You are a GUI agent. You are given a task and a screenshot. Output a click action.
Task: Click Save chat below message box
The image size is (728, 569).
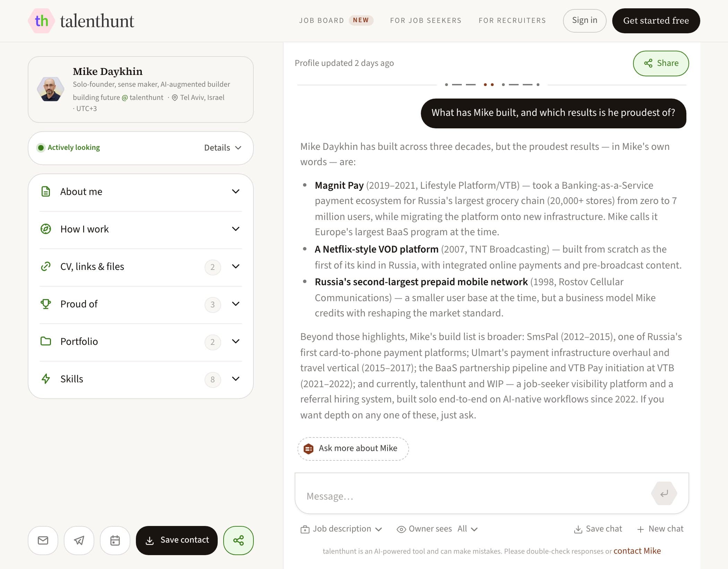pyautogui.click(x=598, y=529)
